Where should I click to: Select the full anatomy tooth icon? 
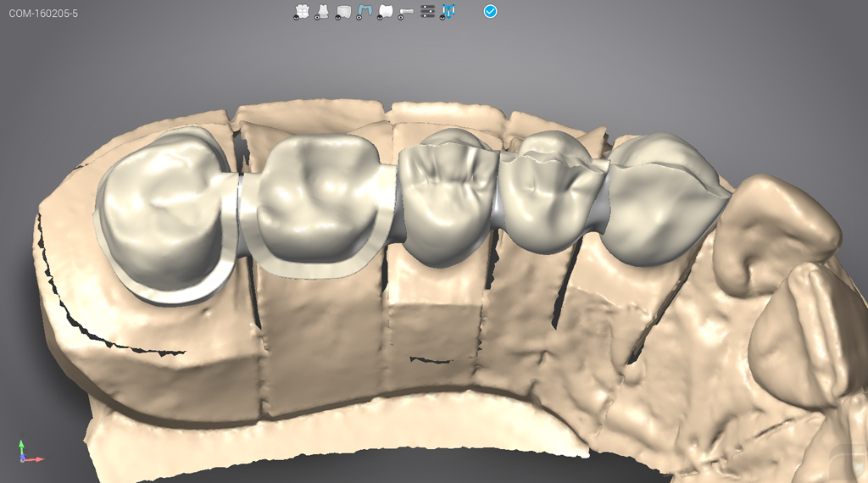point(386,12)
